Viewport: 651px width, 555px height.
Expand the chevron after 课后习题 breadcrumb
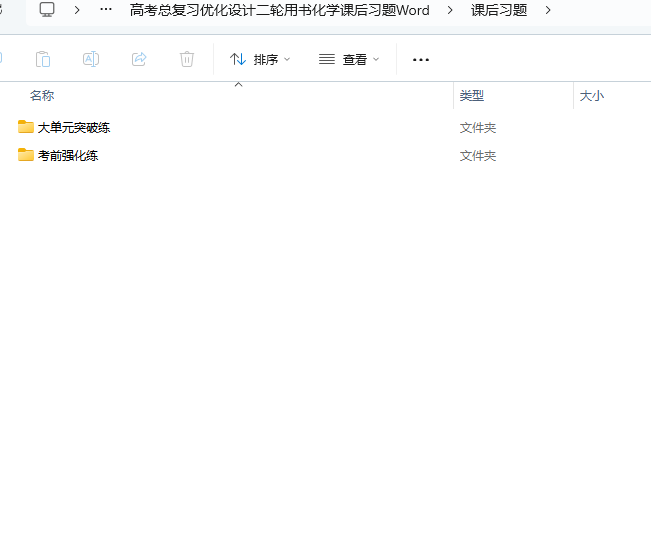[548, 10]
